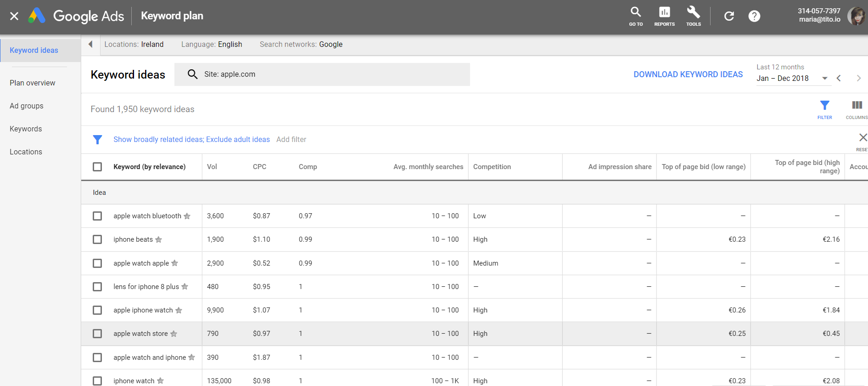Sort by Avg. monthly searches column

[428, 167]
